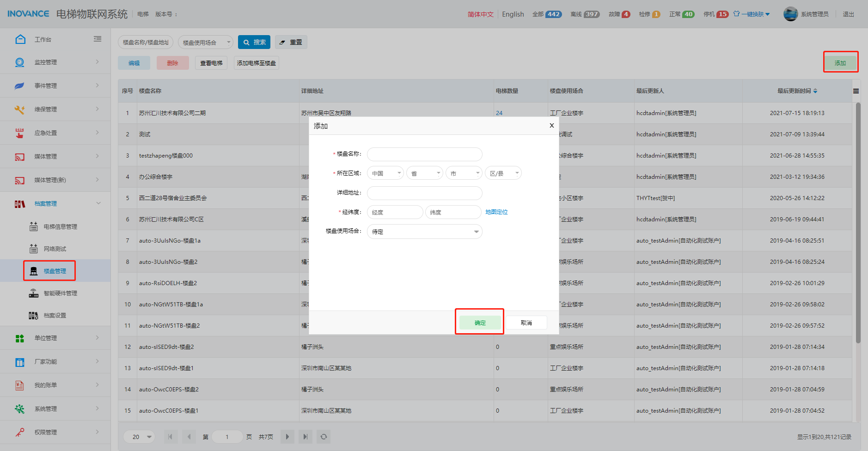Open the table column settings menu icon

coord(856,91)
